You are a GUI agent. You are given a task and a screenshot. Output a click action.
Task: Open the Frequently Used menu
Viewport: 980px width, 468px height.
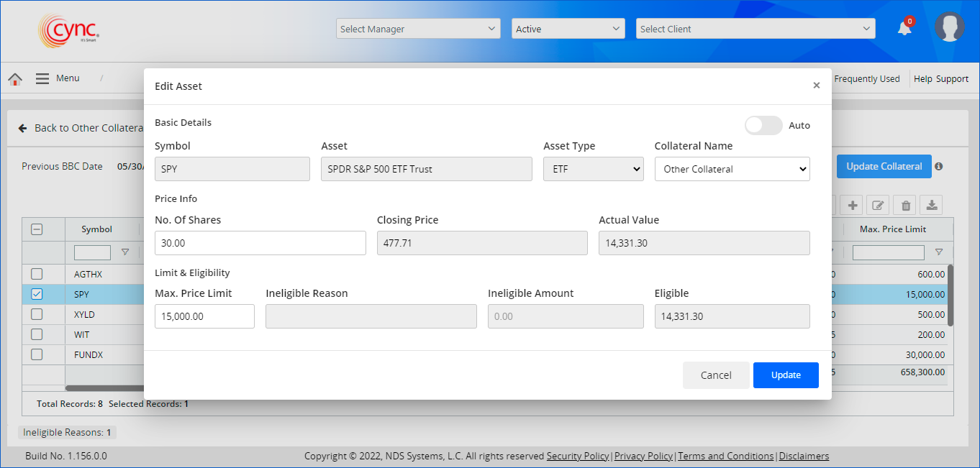pyautogui.click(x=866, y=79)
